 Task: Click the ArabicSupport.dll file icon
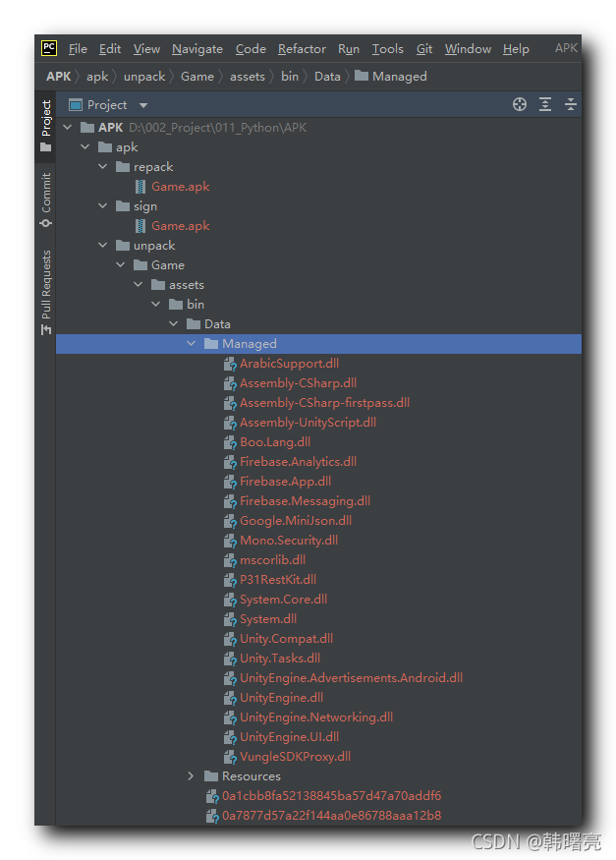point(230,364)
